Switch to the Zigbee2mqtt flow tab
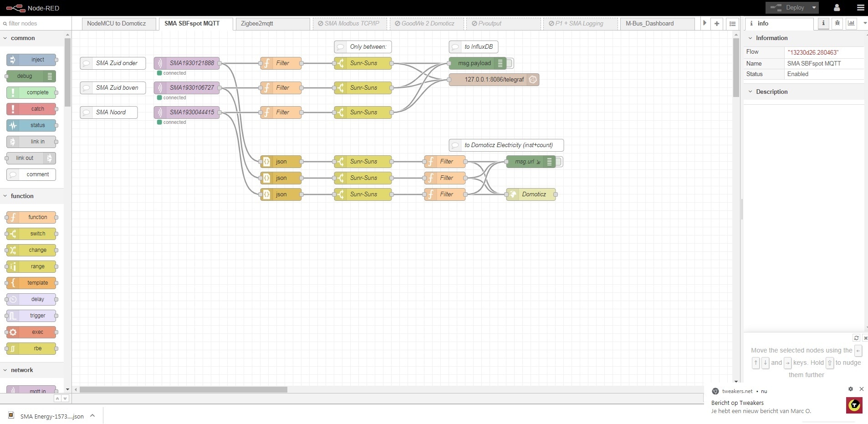Screen dimensions: 868x424 pos(272,24)
